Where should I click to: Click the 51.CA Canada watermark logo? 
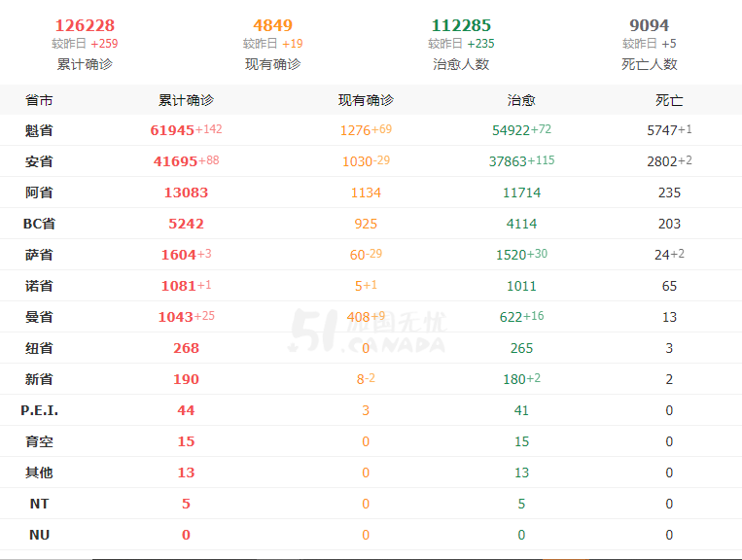point(368,332)
